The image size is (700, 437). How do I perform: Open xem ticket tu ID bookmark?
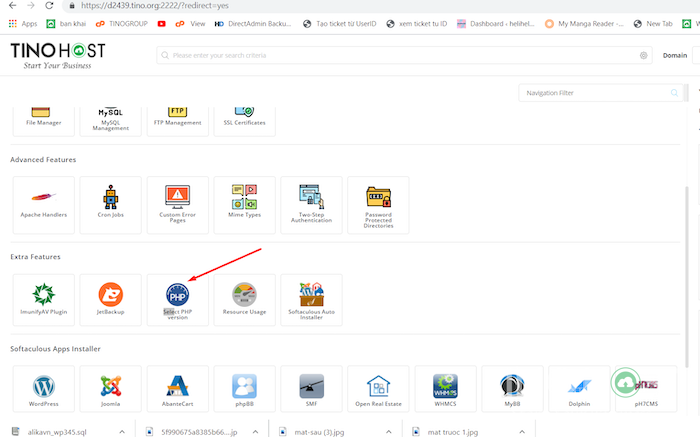tap(417, 24)
